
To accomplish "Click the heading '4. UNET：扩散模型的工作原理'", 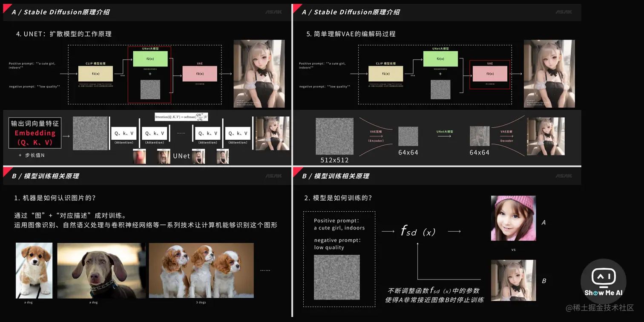I will pyautogui.click(x=64, y=34).
